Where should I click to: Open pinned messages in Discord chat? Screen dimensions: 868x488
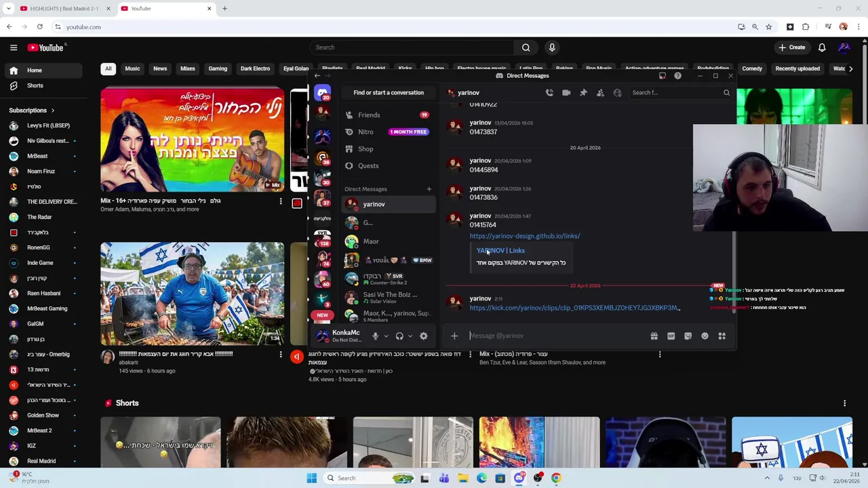583,93
